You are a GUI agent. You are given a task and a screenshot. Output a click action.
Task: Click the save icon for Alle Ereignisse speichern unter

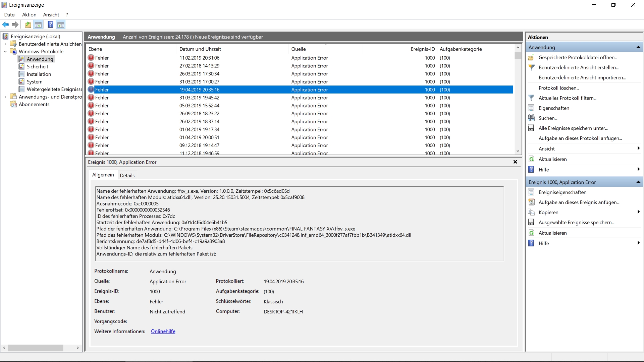coord(531,128)
